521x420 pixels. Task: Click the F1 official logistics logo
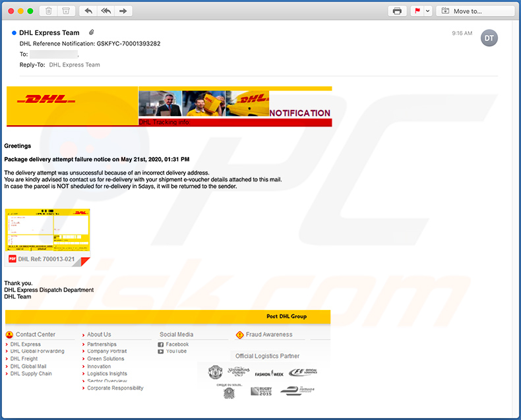pos(303,372)
